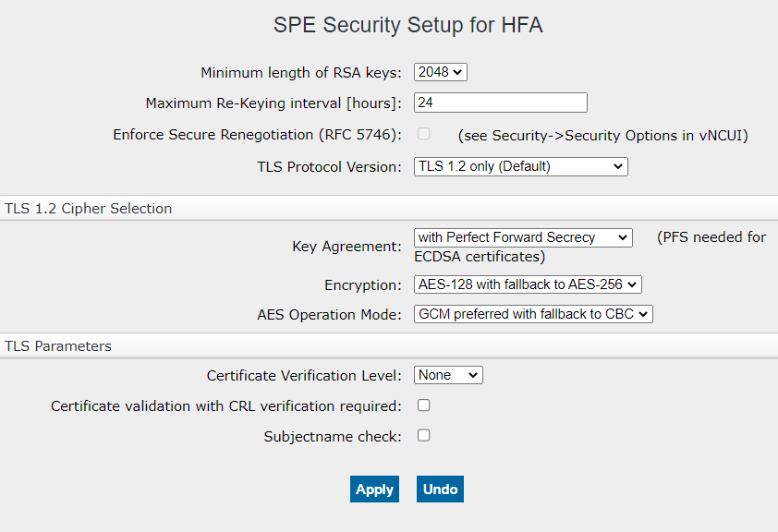This screenshot has height=532, width=778.
Task: Open the Encryption cipher dropdown
Action: [528, 284]
